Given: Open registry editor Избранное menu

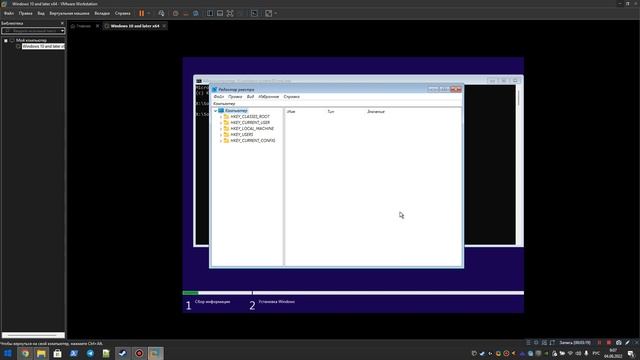Looking at the screenshot, I should tap(269, 97).
